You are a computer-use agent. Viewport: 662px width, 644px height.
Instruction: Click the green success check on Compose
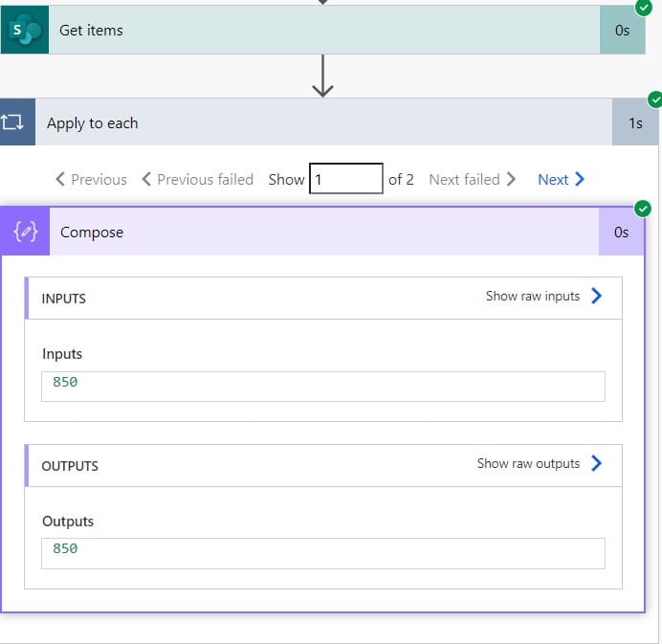pos(643,209)
